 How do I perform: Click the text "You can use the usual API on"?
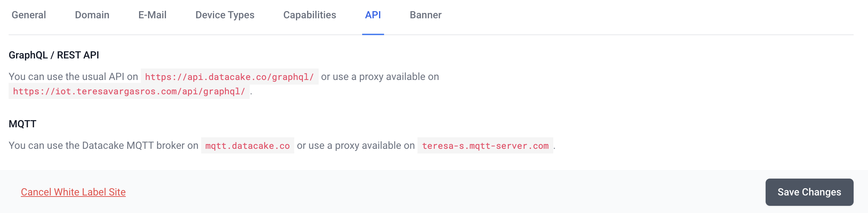73,77
